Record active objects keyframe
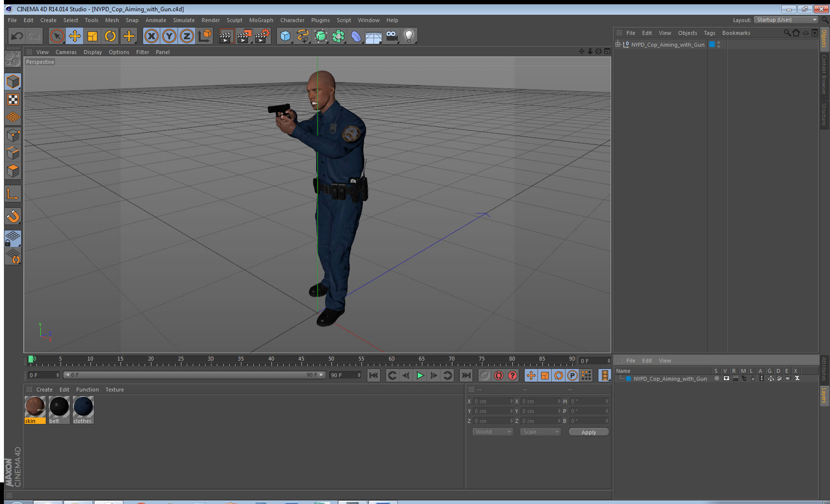This screenshot has height=504, width=830. click(485, 375)
